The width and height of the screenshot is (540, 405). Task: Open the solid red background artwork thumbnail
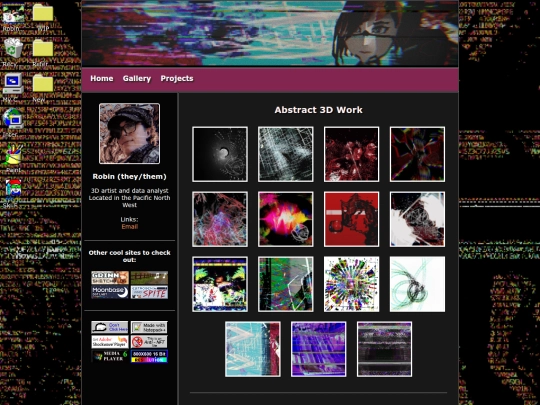pyautogui.click(x=351, y=219)
